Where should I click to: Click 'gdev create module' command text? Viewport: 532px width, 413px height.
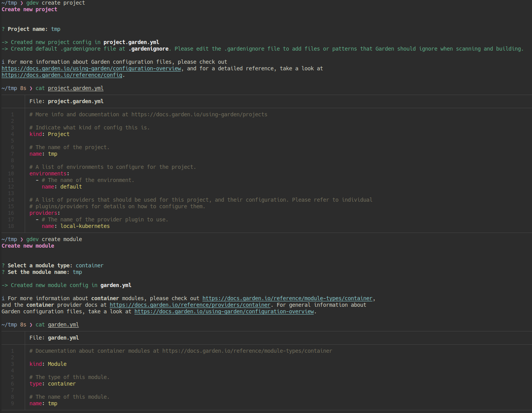pos(54,239)
